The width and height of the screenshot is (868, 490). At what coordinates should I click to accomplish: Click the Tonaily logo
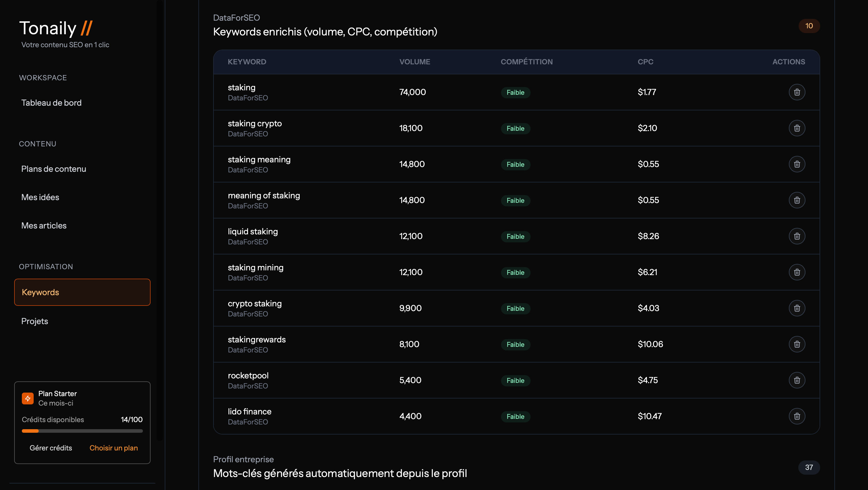56,28
